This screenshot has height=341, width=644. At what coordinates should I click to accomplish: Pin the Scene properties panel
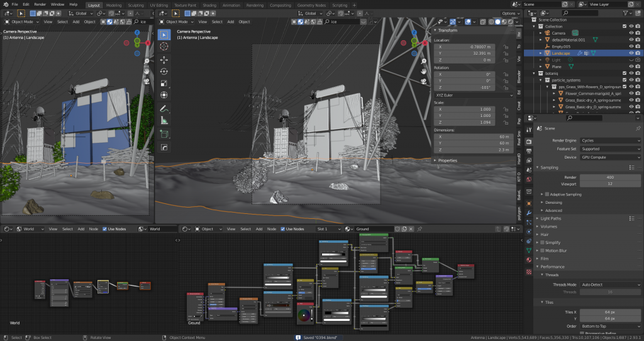(638, 128)
